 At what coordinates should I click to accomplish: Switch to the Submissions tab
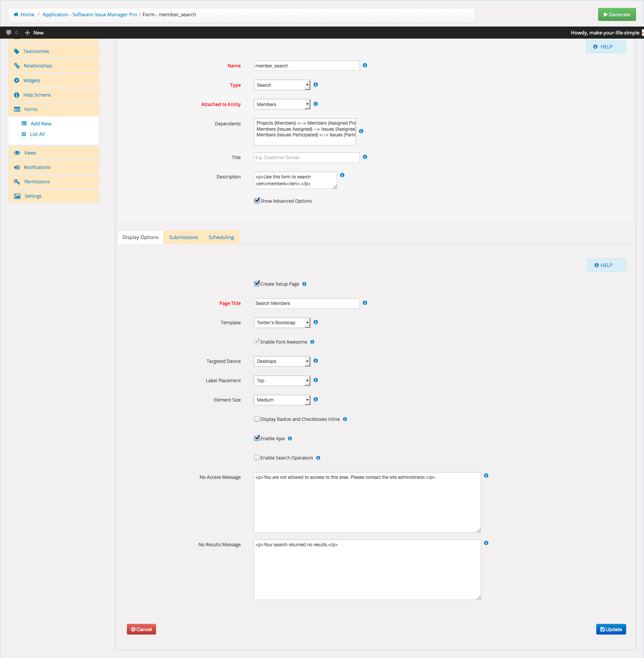pos(183,237)
